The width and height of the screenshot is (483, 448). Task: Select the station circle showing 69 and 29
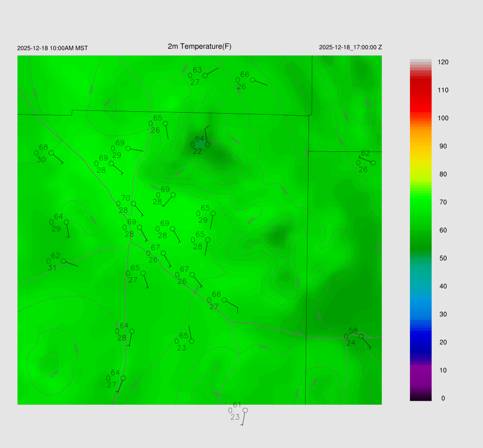pyautogui.click(x=128, y=149)
